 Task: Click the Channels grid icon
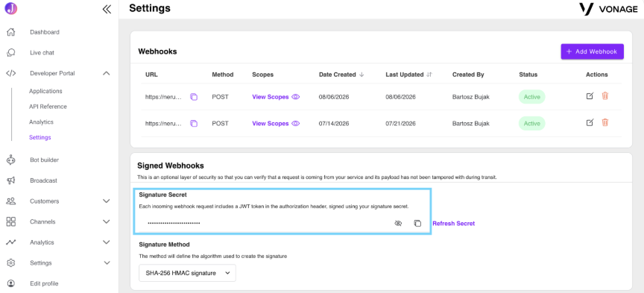11,221
